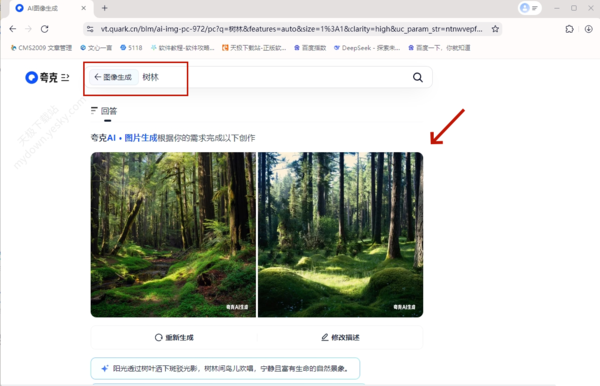
Task: View site information icon in address bar
Action: coord(90,29)
